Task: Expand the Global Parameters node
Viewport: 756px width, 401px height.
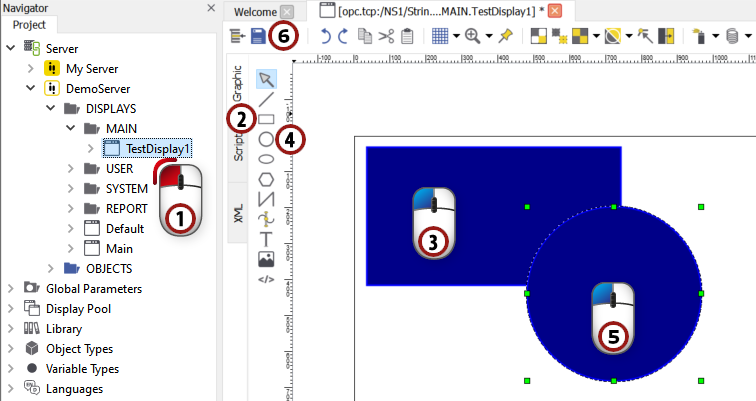Action: [11, 289]
